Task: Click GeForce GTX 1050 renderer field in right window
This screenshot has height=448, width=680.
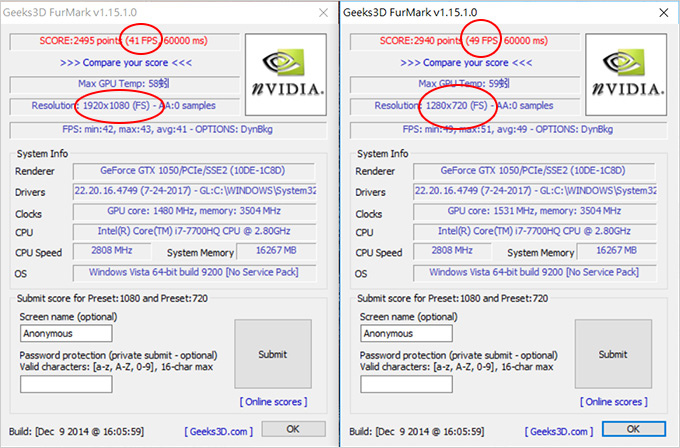Action: tap(534, 171)
